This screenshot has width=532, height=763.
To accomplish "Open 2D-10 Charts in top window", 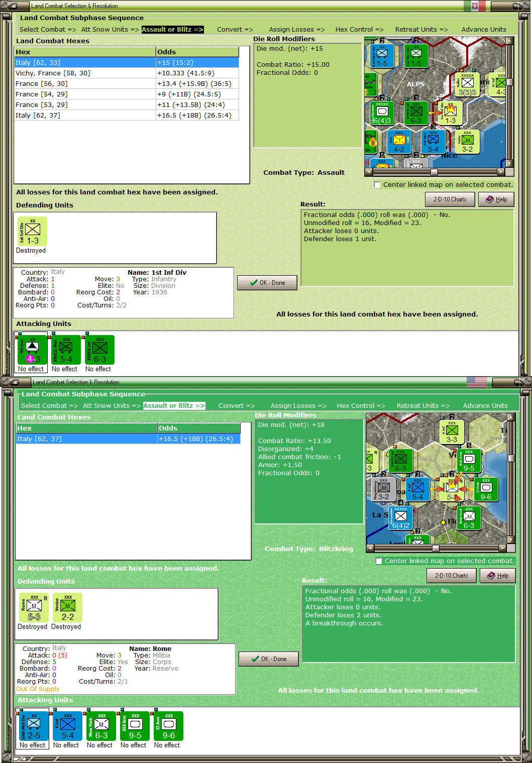I will 450,199.
